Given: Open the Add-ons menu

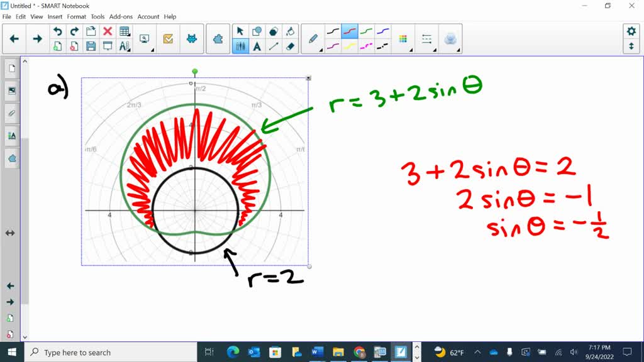Looking at the screenshot, I should pos(121,16).
